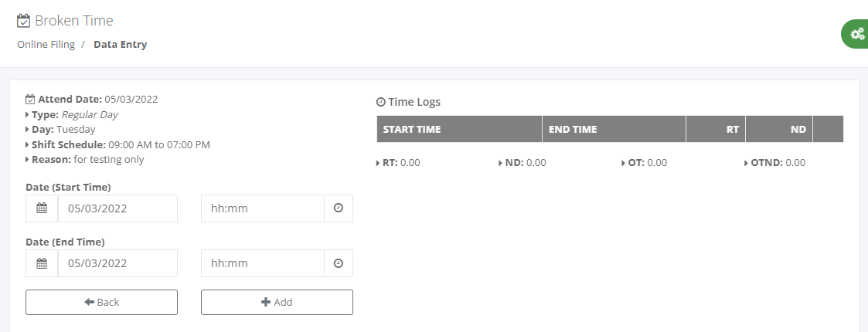
Task: Select the Data Entry breadcrumb
Action: click(120, 44)
